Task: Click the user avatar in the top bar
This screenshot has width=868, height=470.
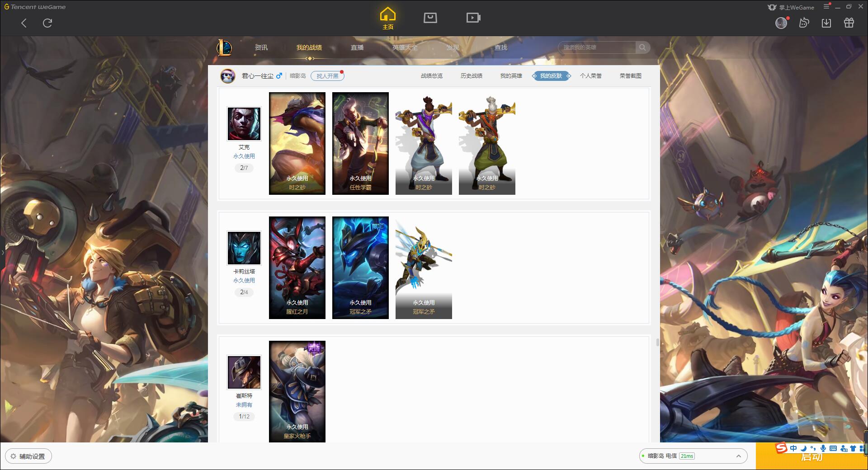Action: (x=781, y=23)
